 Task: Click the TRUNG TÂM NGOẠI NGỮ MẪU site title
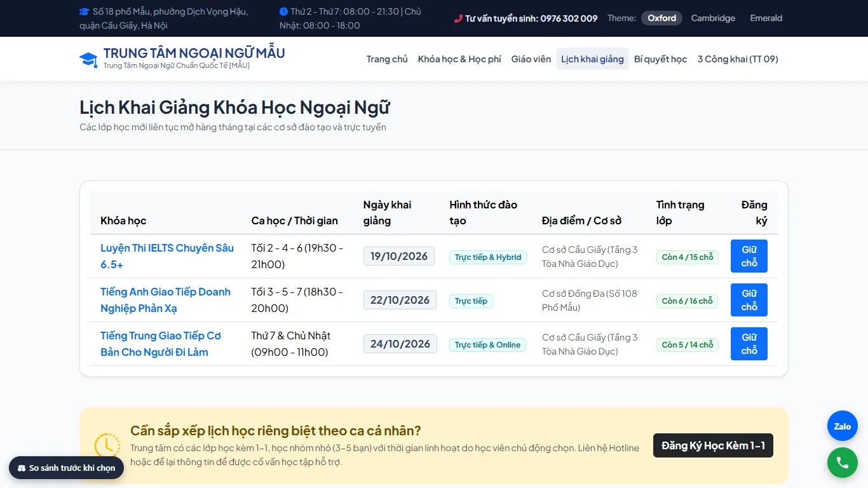click(x=194, y=53)
